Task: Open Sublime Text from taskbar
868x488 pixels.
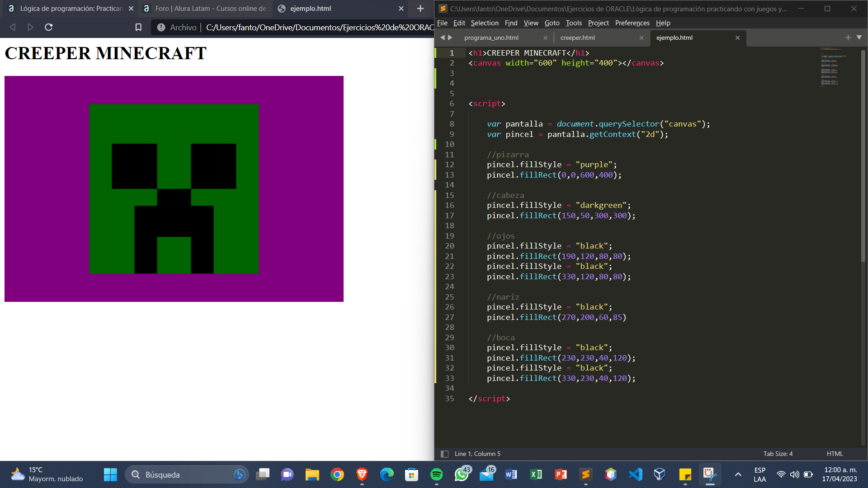Action: click(586, 474)
